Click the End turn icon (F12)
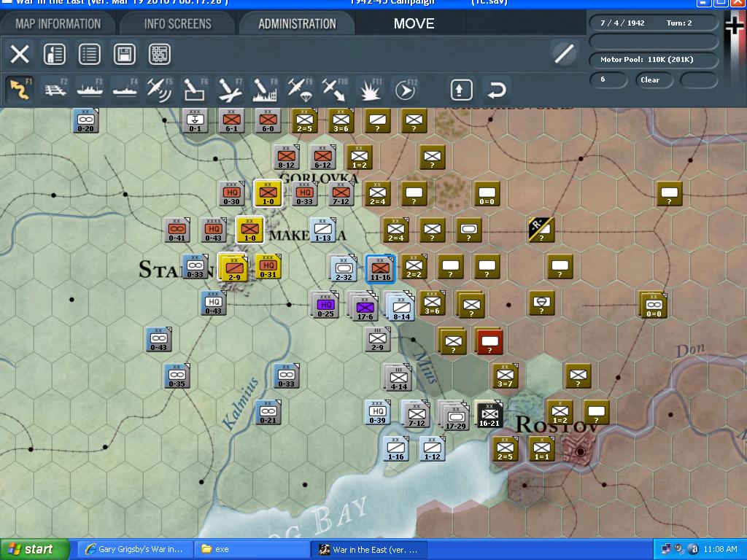The width and height of the screenshot is (747, 560). (406, 90)
